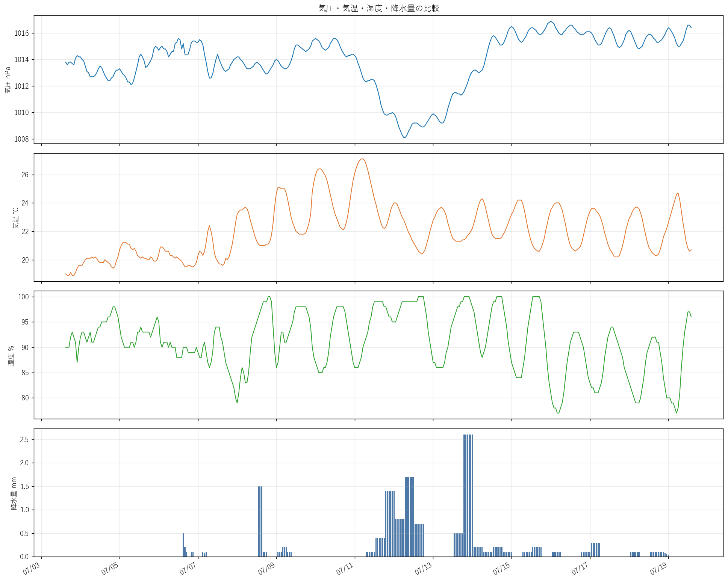
Task: Click the 降水量 mm axis label
Action: (14, 493)
